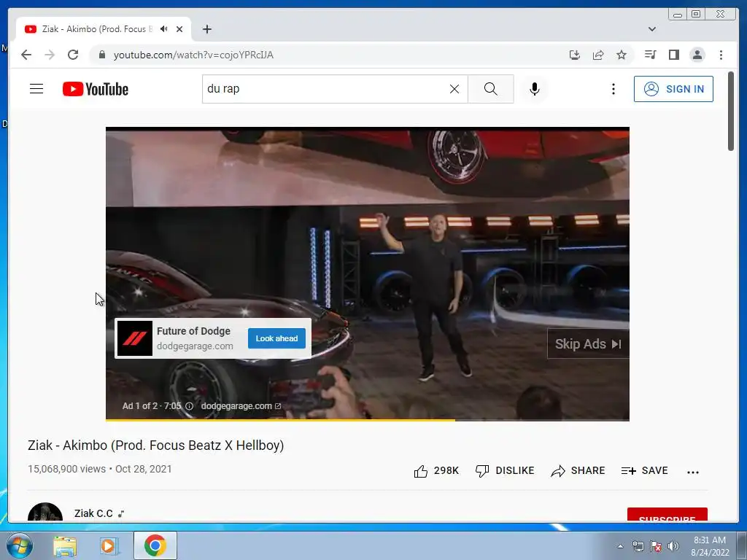The height and width of the screenshot is (560, 747).
Task: Click the forward navigation arrow
Action: click(50, 55)
